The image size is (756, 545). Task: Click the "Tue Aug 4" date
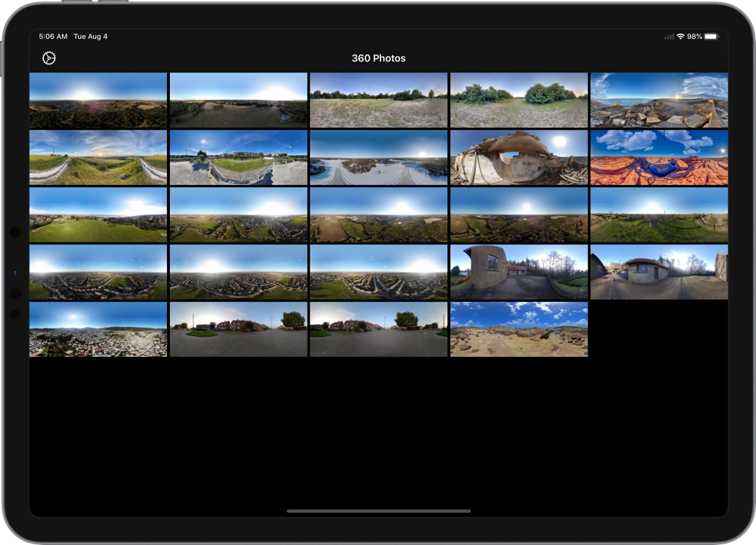tap(91, 37)
